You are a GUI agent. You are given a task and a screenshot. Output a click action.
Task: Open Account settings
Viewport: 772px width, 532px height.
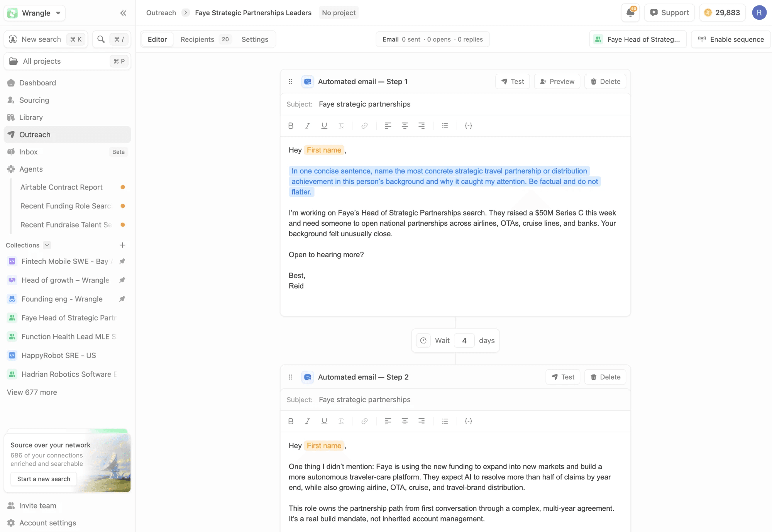pyautogui.click(x=67, y=523)
